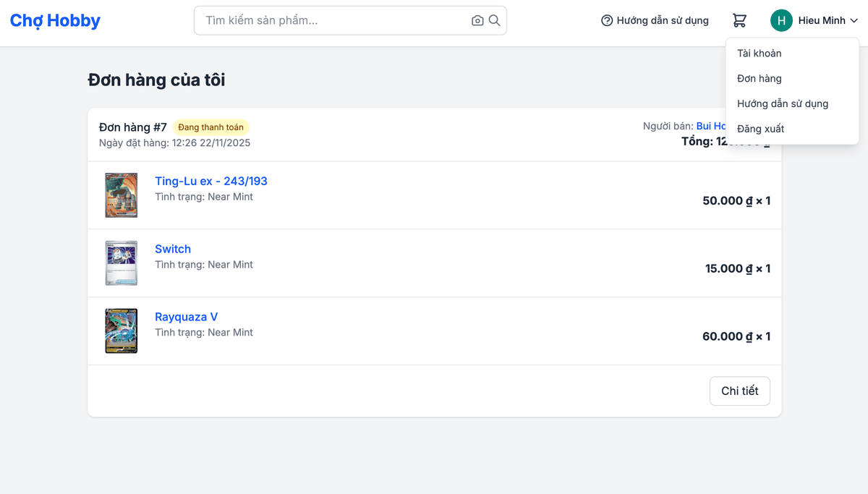Click the camera icon for image search

click(477, 20)
